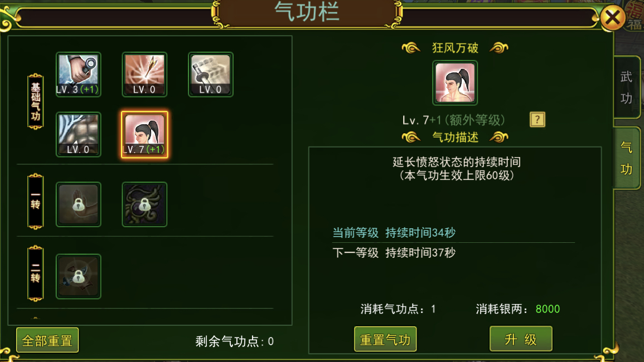Image resolution: width=644 pixels, height=362 pixels.
Task: Click the 全部重置 button
Action: click(x=47, y=340)
